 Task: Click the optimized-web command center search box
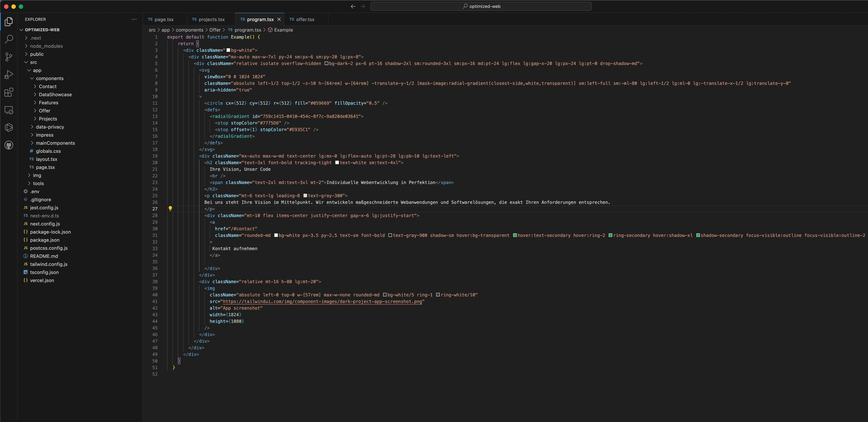[x=481, y=6]
